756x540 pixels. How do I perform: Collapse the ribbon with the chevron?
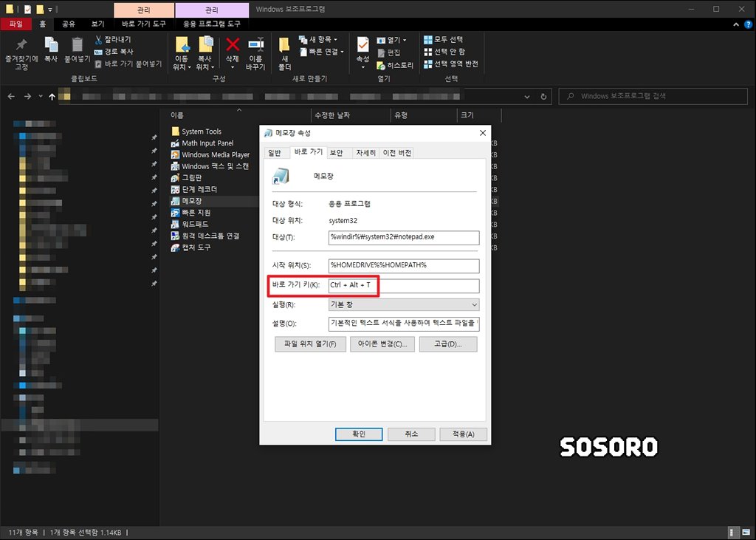(x=736, y=24)
